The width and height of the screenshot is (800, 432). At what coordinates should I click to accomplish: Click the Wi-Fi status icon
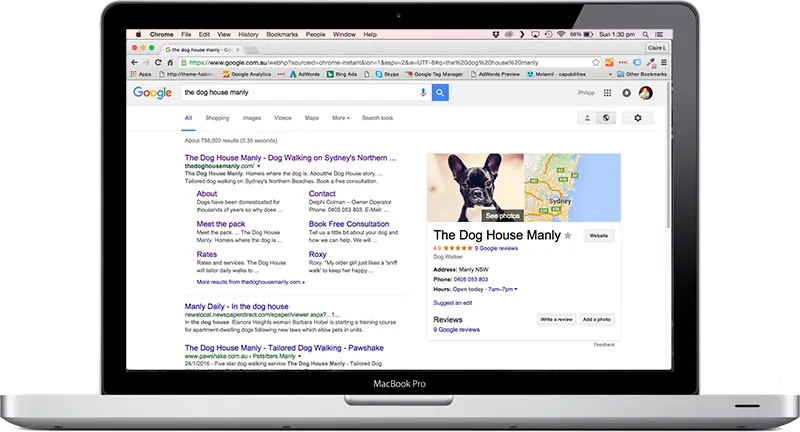(561, 34)
